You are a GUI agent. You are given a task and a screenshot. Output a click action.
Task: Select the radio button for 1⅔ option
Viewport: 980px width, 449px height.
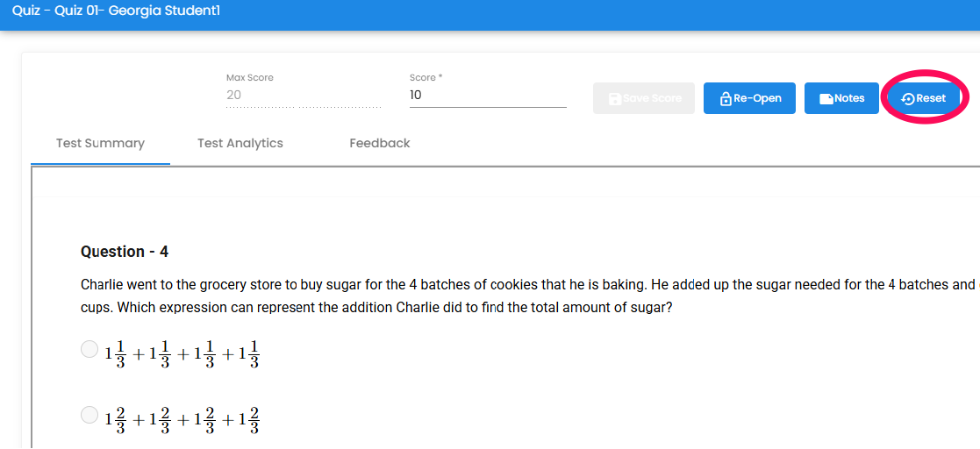pos(89,415)
